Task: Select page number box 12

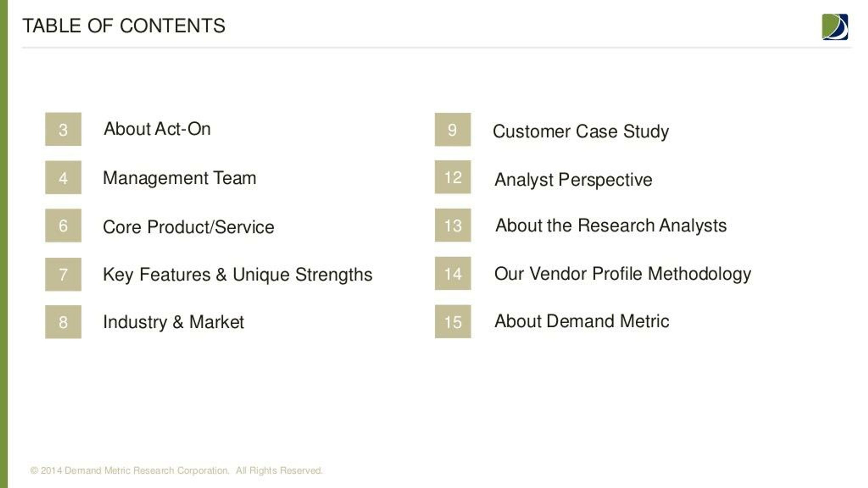Action: (x=453, y=177)
